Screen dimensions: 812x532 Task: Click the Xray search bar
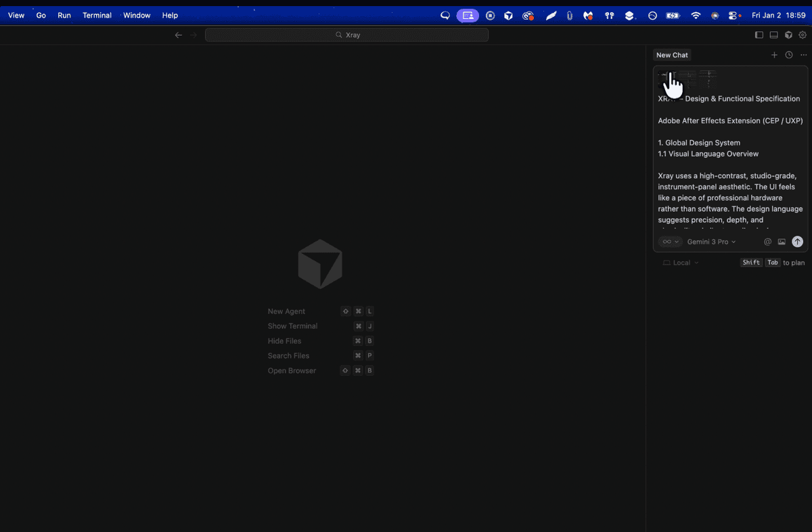click(346, 35)
